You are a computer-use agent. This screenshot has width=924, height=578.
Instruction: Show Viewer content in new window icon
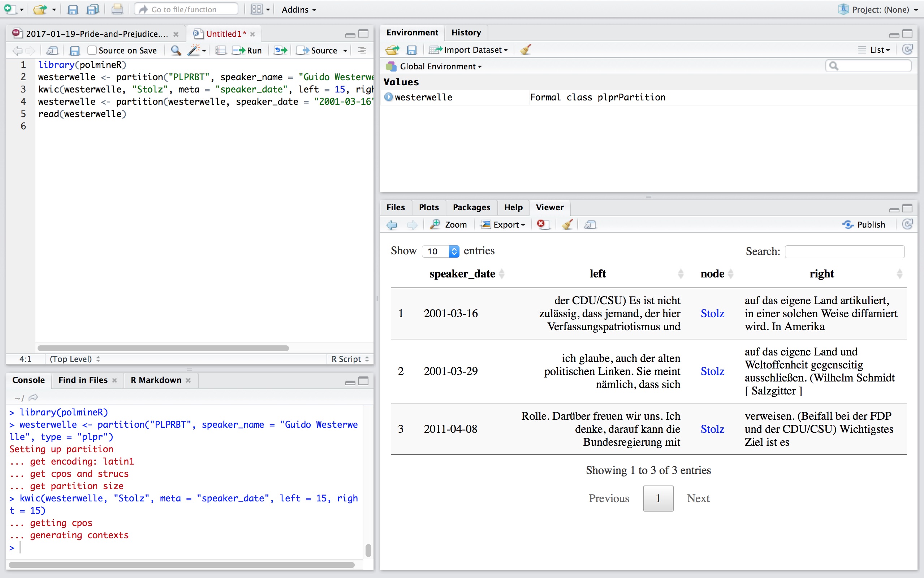point(590,225)
